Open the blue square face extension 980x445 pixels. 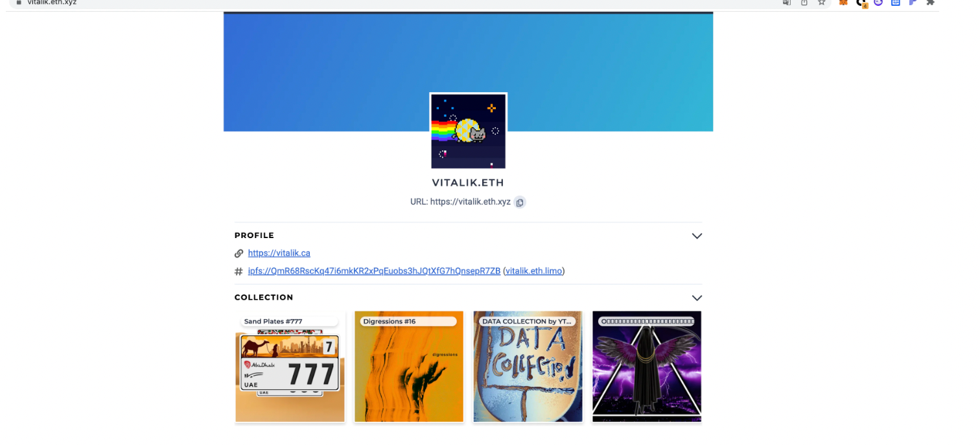pos(896,3)
